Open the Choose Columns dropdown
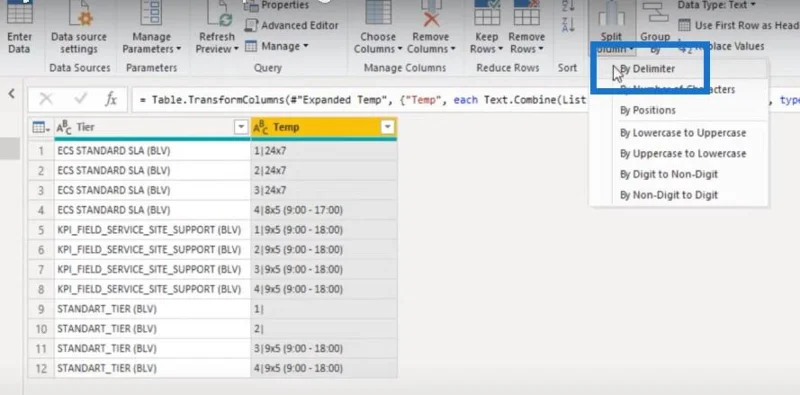The width and height of the screenshot is (800, 395). 378,43
